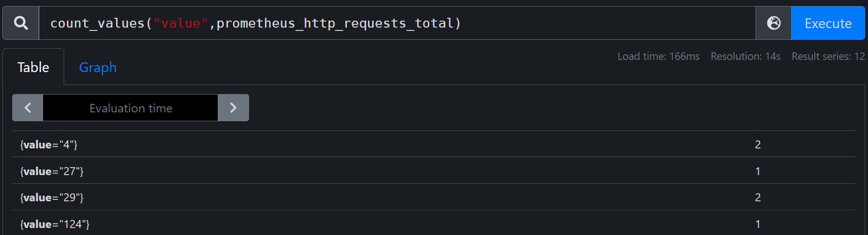
Task: Click the count 1 for value 27
Action: [758, 171]
